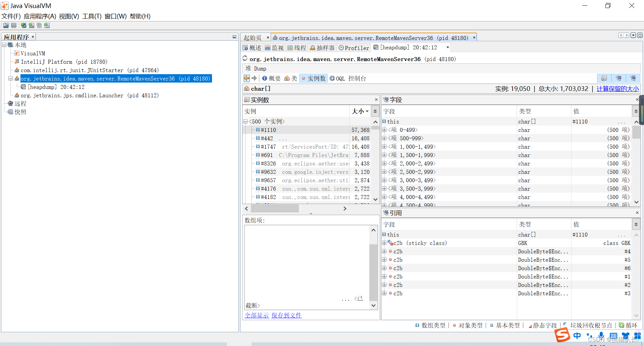The width and height of the screenshot is (644, 346).
Task: Open the 类 heap dump view
Action: [x=291, y=78]
